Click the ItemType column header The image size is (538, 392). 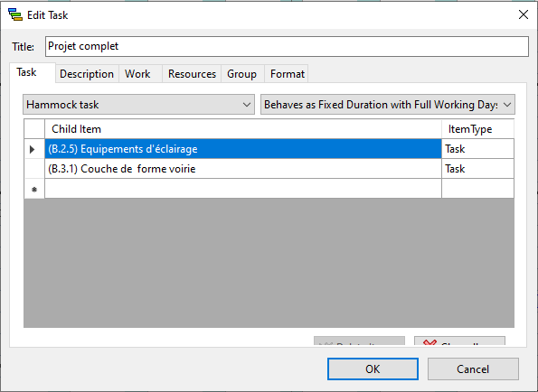tap(477, 129)
